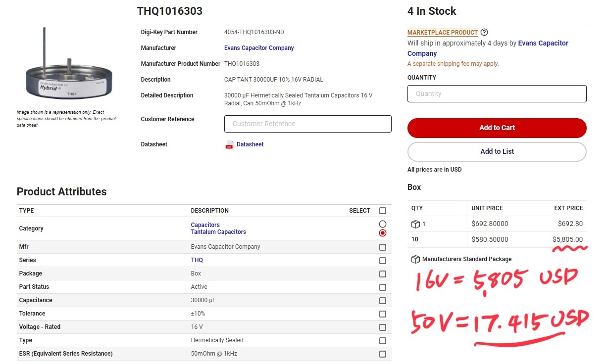This screenshot has width=606, height=364.
Task: Click the ESR value 50mOhm @ 1kHz
Action: point(214,354)
